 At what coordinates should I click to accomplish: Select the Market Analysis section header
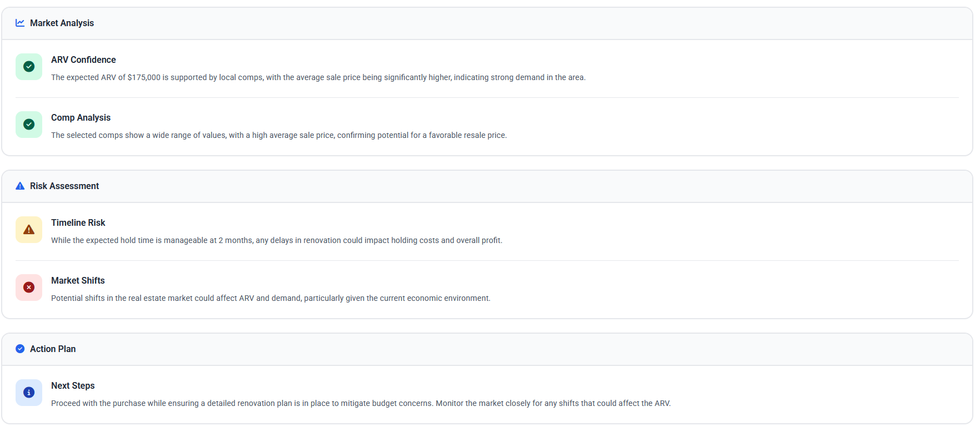click(62, 23)
